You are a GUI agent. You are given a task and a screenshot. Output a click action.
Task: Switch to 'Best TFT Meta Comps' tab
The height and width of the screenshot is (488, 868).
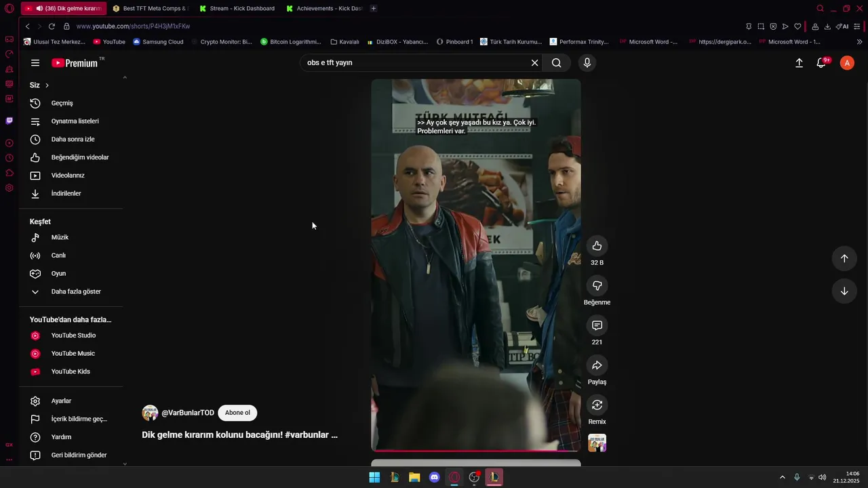[x=151, y=8]
